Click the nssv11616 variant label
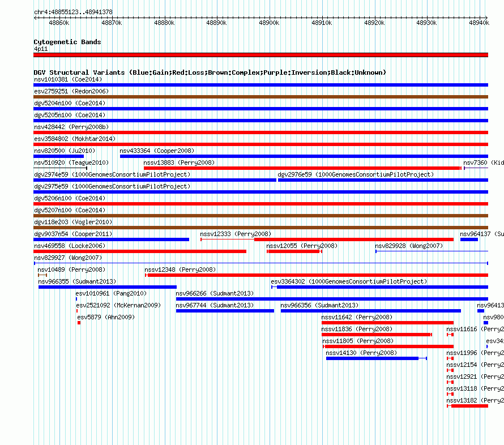 click(x=475, y=329)
